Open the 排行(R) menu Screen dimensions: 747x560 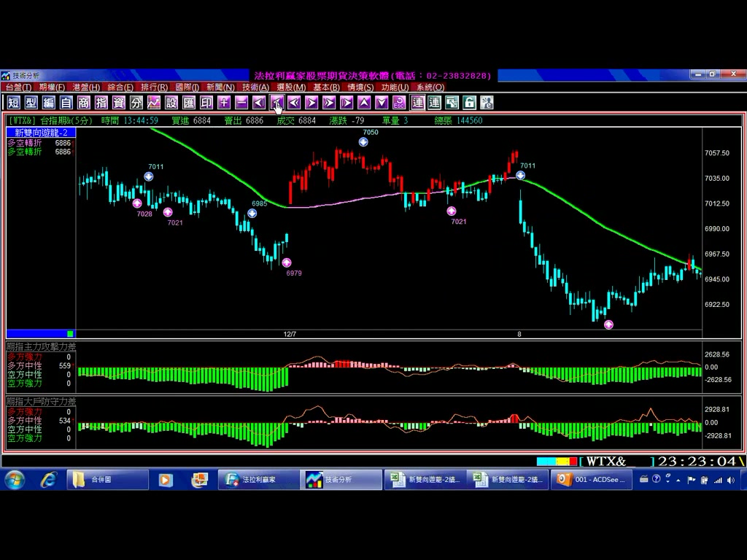[154, 87]
